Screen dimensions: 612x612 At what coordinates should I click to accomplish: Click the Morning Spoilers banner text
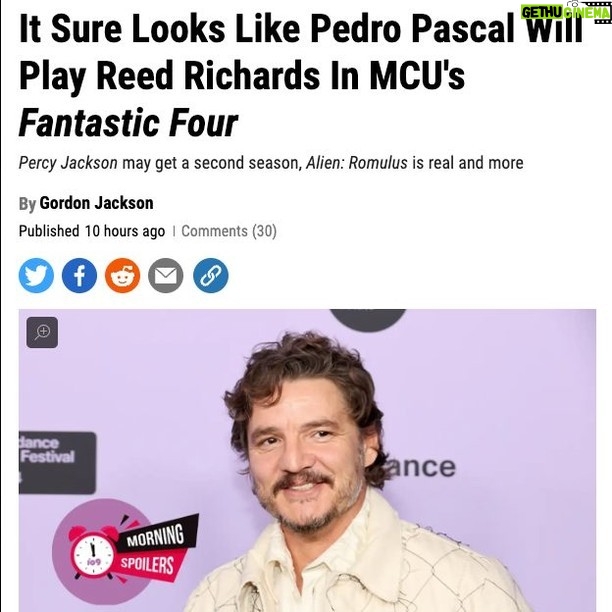click(154, 549)
